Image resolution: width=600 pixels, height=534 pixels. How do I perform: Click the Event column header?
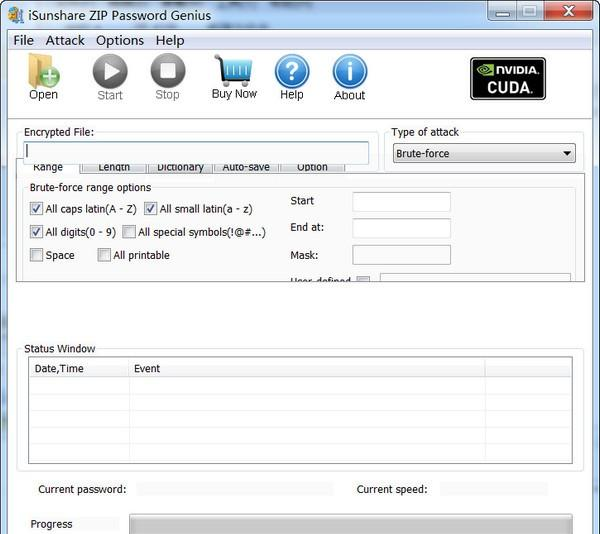pos(307,368)
